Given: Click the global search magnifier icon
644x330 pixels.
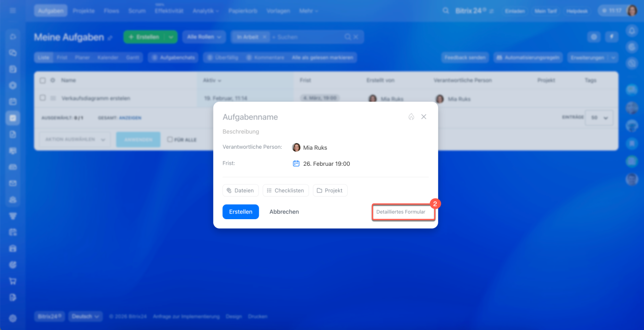Looking at the screenshot, I should click(446, 11).
